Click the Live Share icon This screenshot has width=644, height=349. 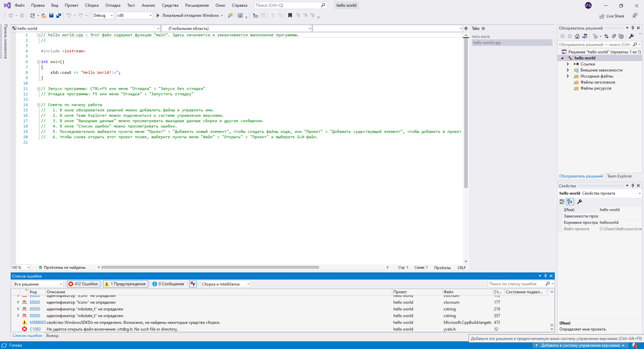pyautogui.click(x=602, y=16)
